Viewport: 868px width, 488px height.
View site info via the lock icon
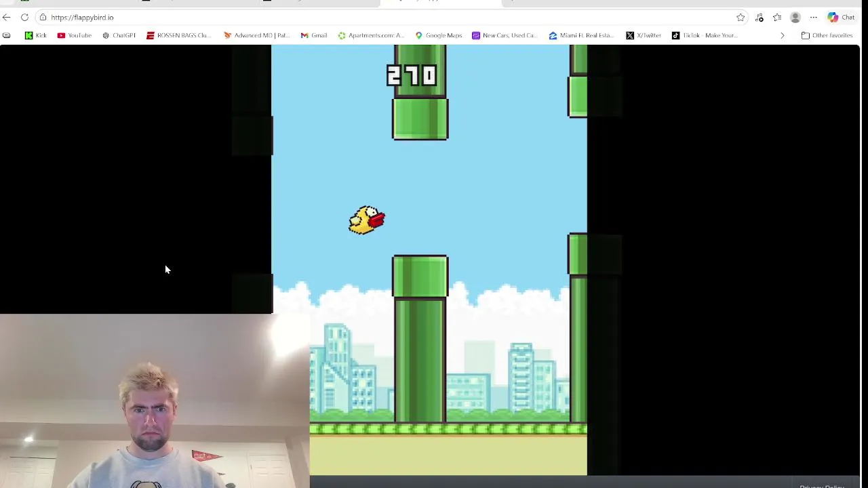click(43, 18)
